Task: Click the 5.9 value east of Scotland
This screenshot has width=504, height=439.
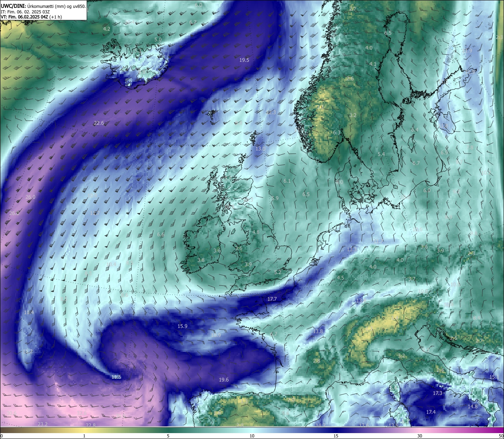Action: pos(275,198)
